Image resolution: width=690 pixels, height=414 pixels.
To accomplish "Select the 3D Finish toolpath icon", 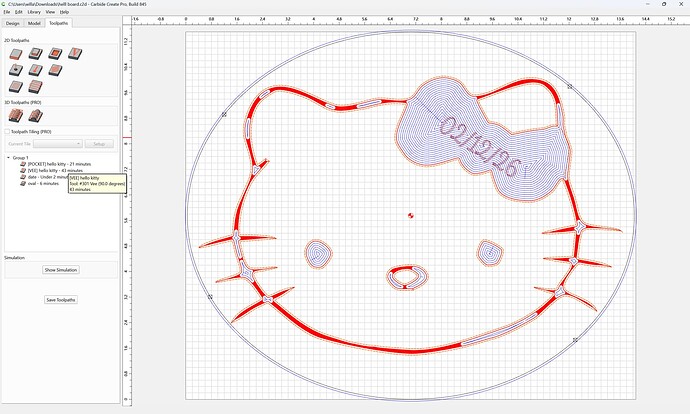I will click(36, 116).
